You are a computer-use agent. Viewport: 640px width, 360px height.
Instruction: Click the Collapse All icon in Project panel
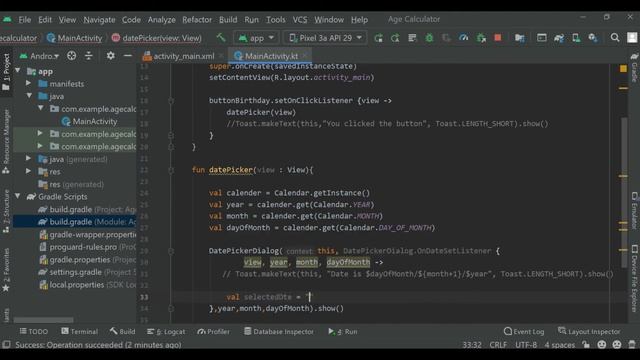tap(89, 56)
